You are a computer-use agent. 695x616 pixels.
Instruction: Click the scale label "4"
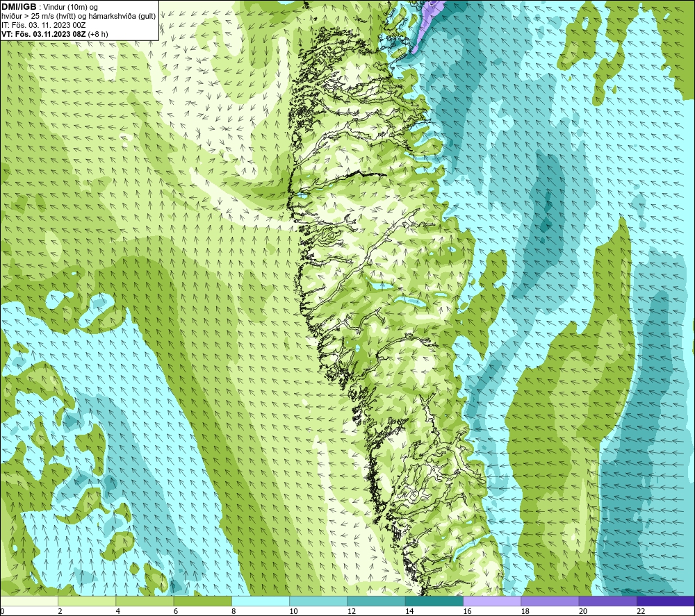pyautogui.click(x=118, y=611)
